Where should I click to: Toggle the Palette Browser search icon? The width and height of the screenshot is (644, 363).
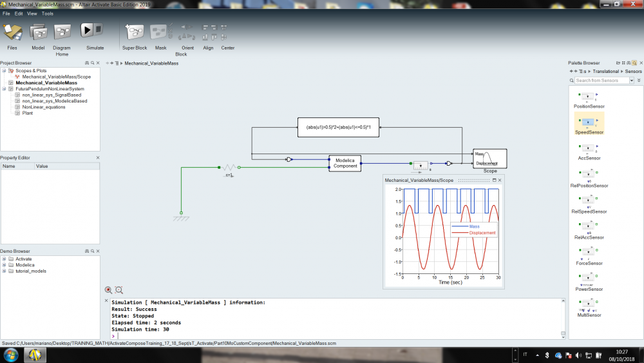click(634, 63)
